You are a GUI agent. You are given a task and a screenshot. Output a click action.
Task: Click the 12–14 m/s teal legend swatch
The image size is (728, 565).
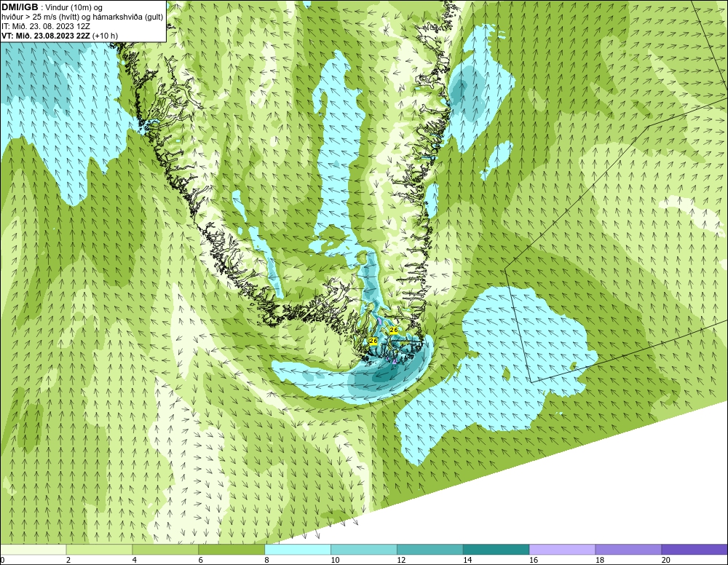click(x=430, y=550)
